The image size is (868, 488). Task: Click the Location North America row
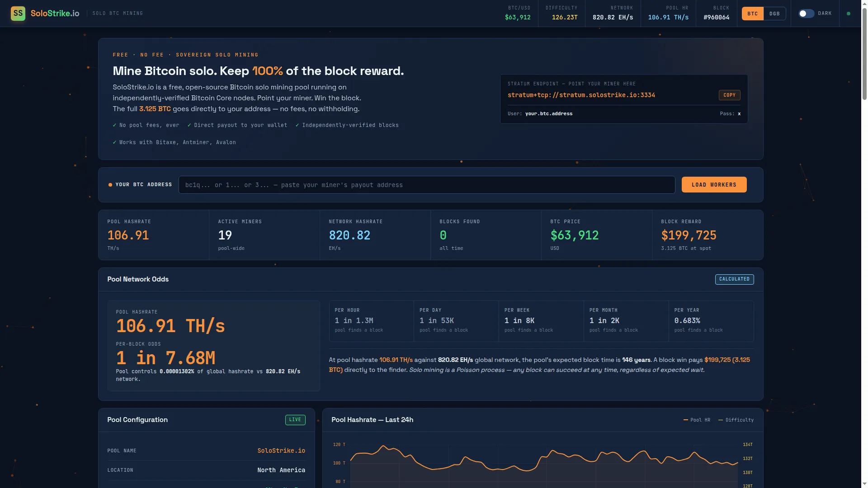[x=206, y=470]
